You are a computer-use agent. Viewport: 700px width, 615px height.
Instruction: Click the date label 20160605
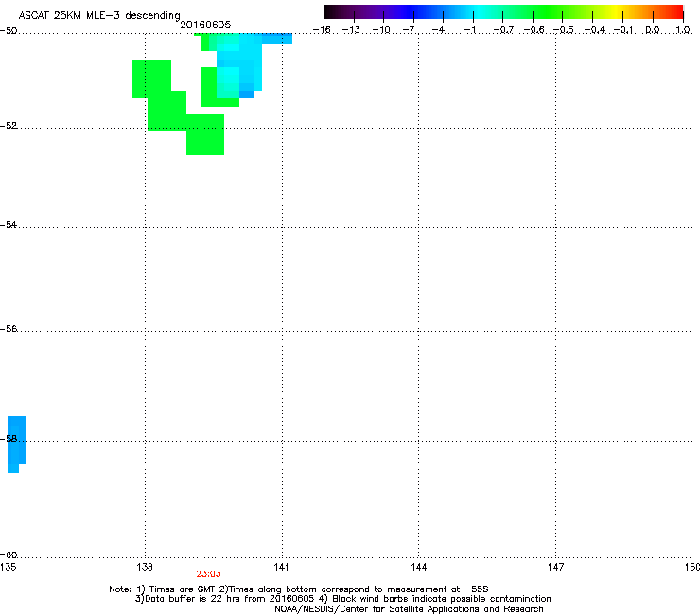tap(205, 25)
